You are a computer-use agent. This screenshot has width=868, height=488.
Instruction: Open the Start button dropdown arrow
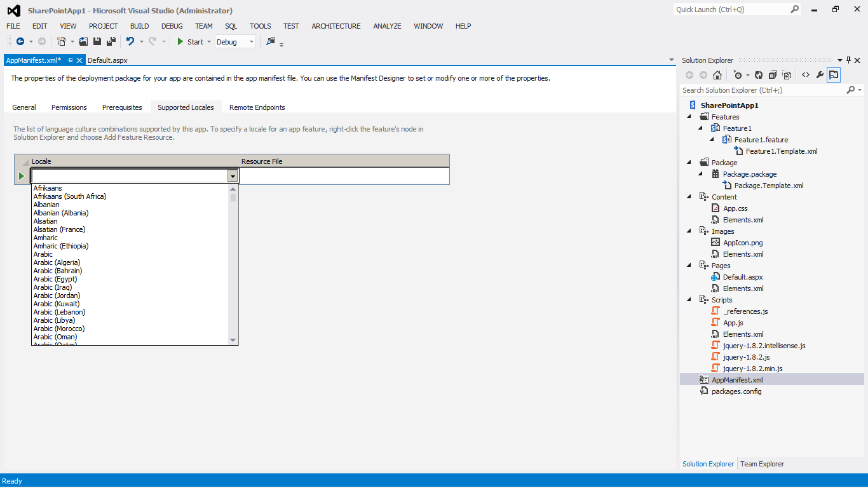209,42
